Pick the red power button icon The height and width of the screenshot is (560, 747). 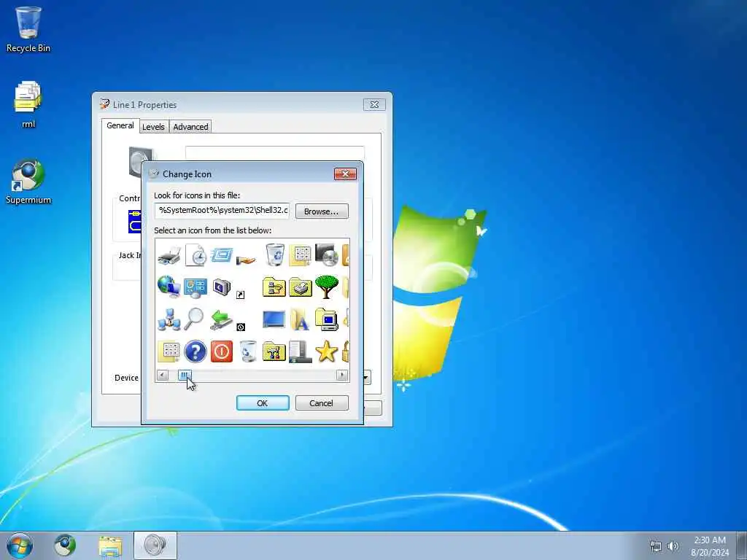click(x=222, y=351)
